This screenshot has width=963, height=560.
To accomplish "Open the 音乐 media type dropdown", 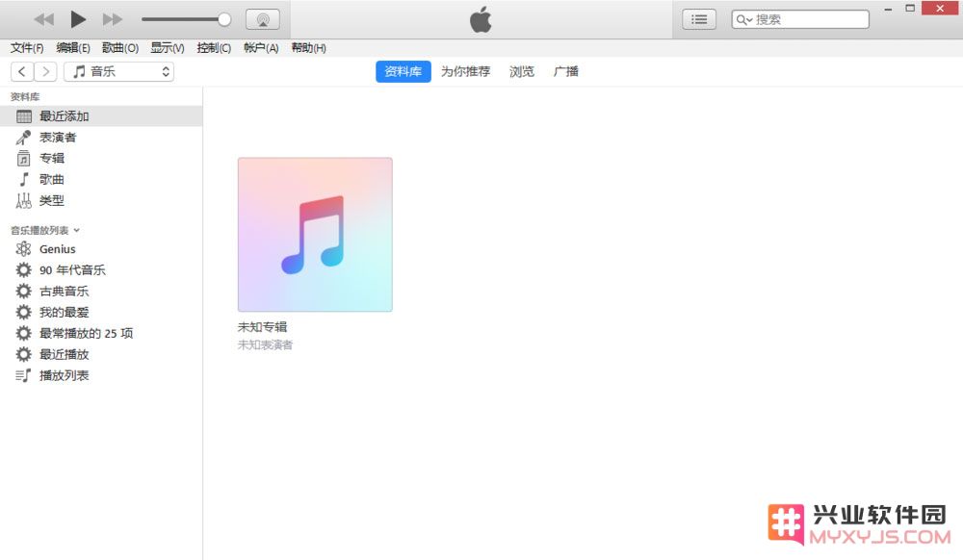I will 119,72.
